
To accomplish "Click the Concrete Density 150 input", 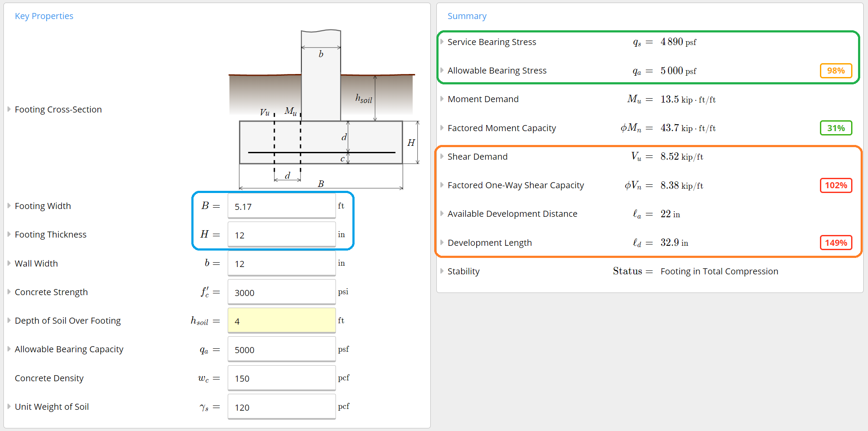I will pyautogui.click(x=282, y=378).
